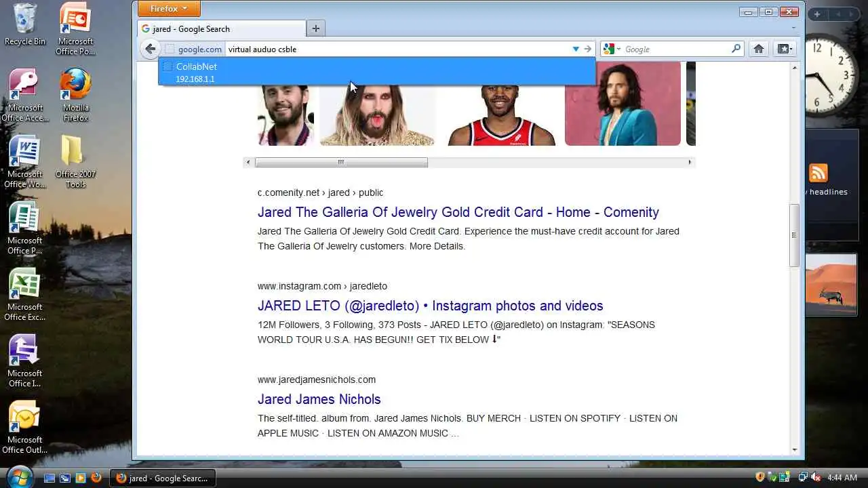Select Microsoft Office Excel desktop shortcut
The width and height of the screenshot is (868, 488).
[25, 294]
